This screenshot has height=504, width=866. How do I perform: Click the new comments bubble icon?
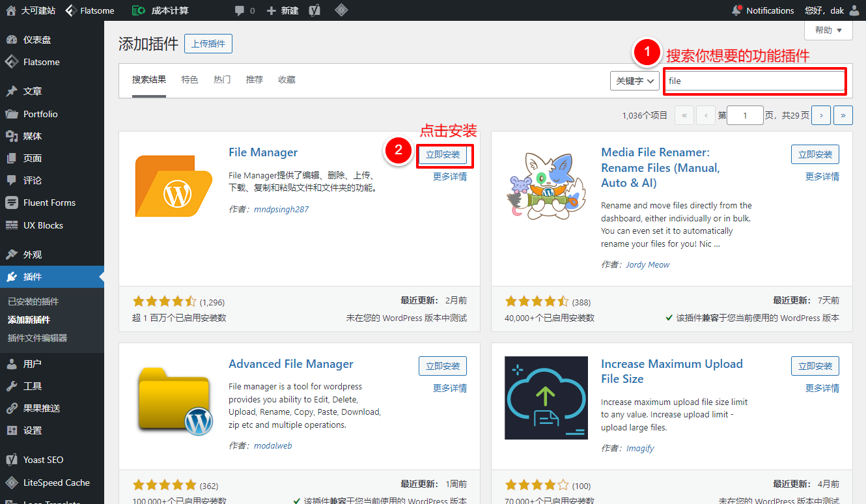click(x=240, y=10)
